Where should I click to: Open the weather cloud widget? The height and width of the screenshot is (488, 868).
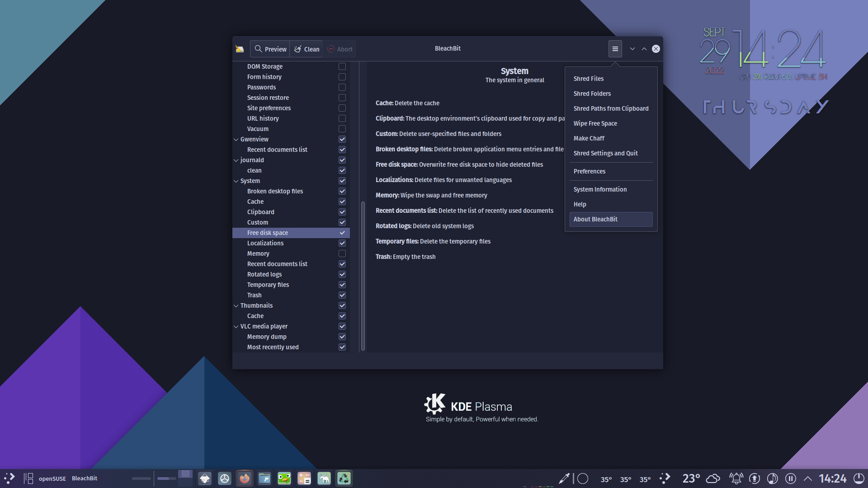(x=713, y=478)
